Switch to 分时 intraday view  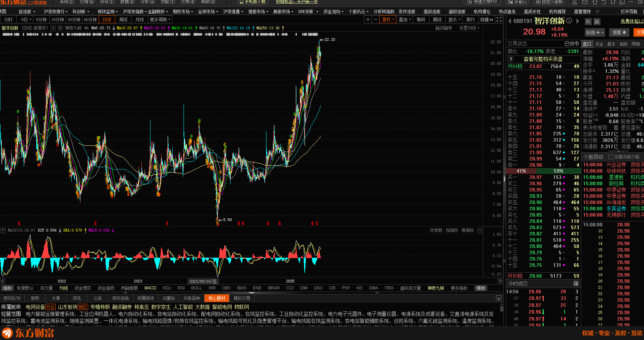8,20
